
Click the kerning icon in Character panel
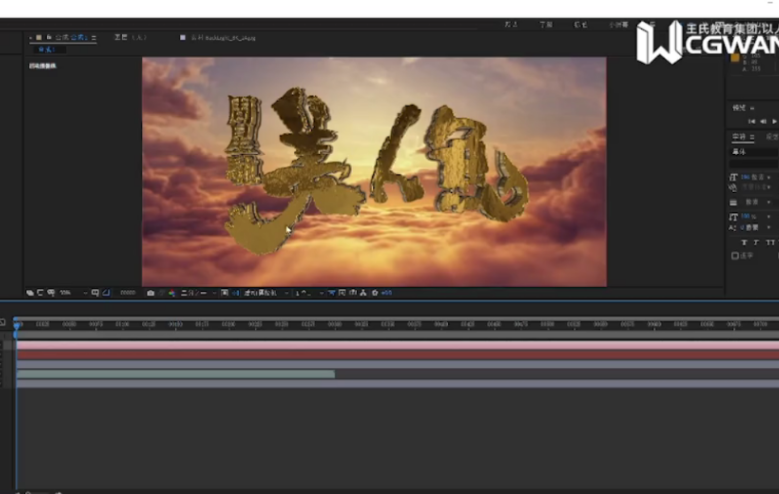coord(733,187)
